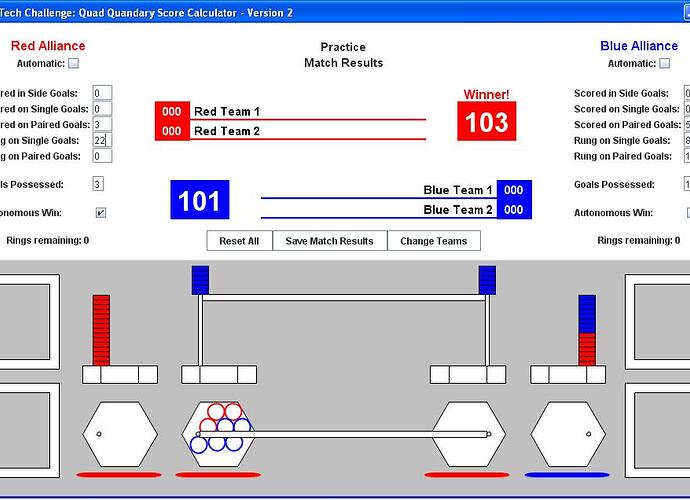This screenshot has width=690, height=500.
Task: Click red possession oval under third hexagon
Action: point(467,475)
